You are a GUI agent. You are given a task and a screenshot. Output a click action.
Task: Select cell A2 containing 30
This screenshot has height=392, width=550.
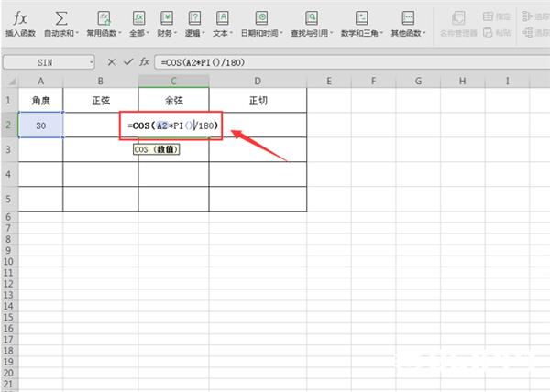point(40,125)
